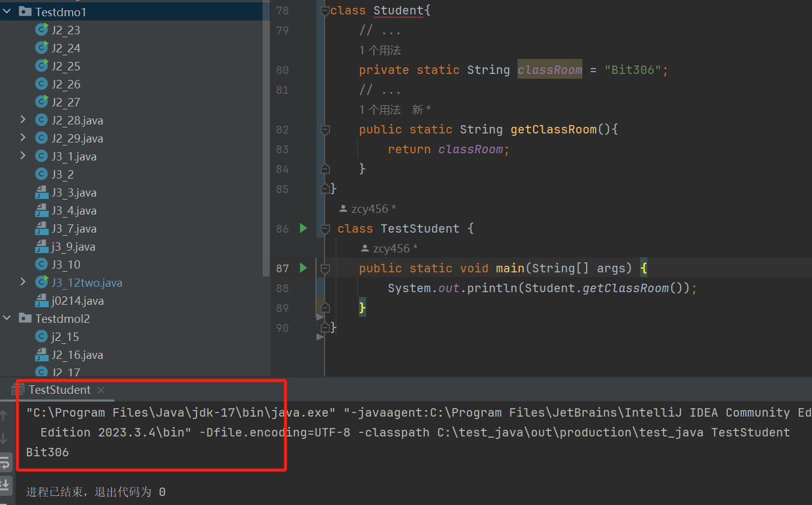Click fold end marker at line 84
This screenshot has width=812, height=505.
[x=325, y=169]
